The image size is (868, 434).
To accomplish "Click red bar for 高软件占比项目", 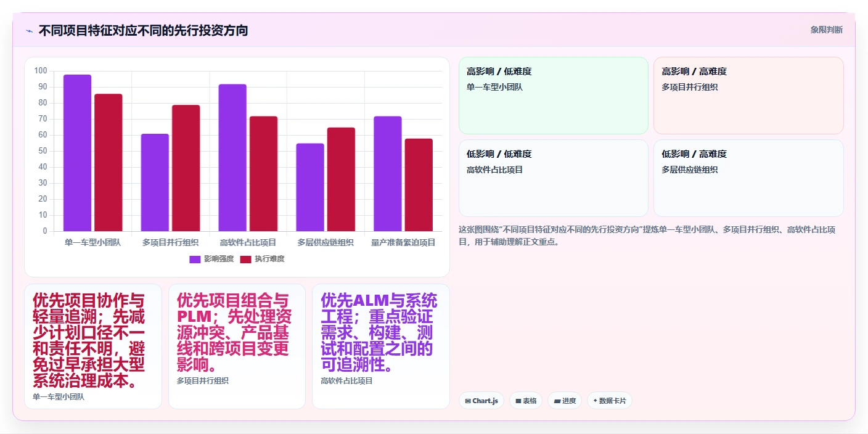I will tap(263, 174).
